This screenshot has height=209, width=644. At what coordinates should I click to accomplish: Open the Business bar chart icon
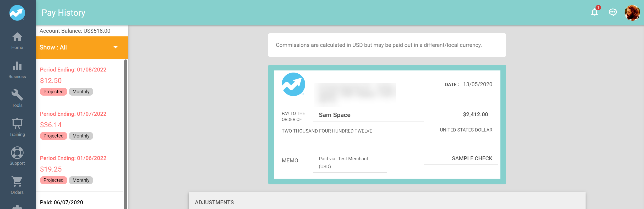point(17,70)
